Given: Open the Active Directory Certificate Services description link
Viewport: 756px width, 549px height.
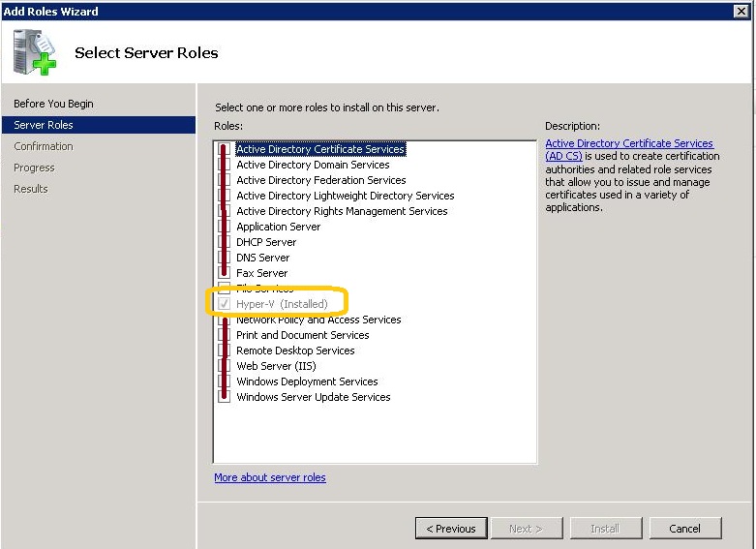Looking at the screenshot, I should 629,143.
